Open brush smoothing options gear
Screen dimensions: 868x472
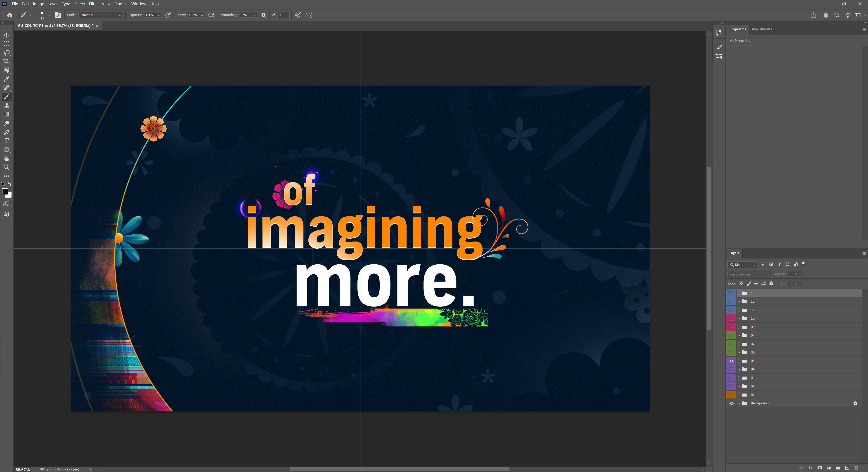263,15
